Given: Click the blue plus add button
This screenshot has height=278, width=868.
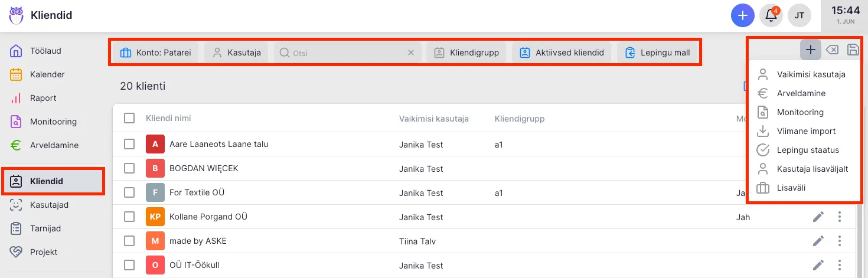Looking at the screenshot, I should click(742, 15).
